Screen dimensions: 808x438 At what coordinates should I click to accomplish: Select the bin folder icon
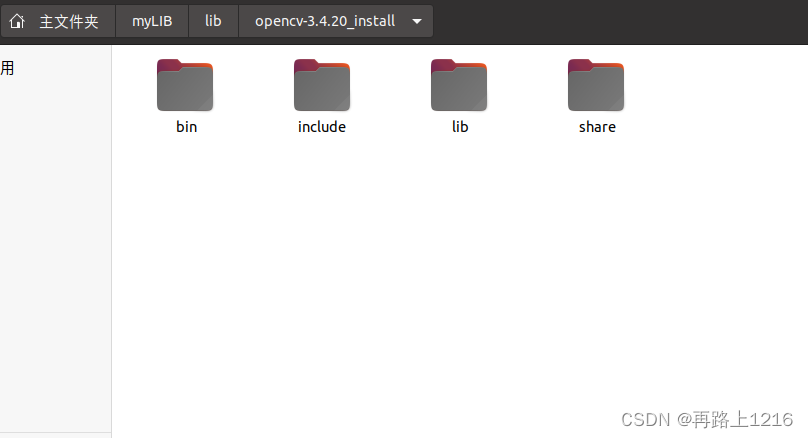185,85
